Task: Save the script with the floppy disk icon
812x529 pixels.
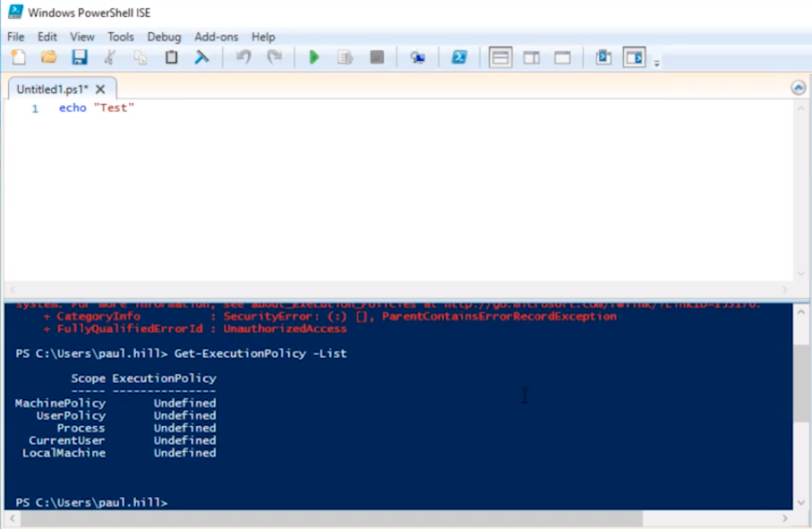Action: click(80, 57)
